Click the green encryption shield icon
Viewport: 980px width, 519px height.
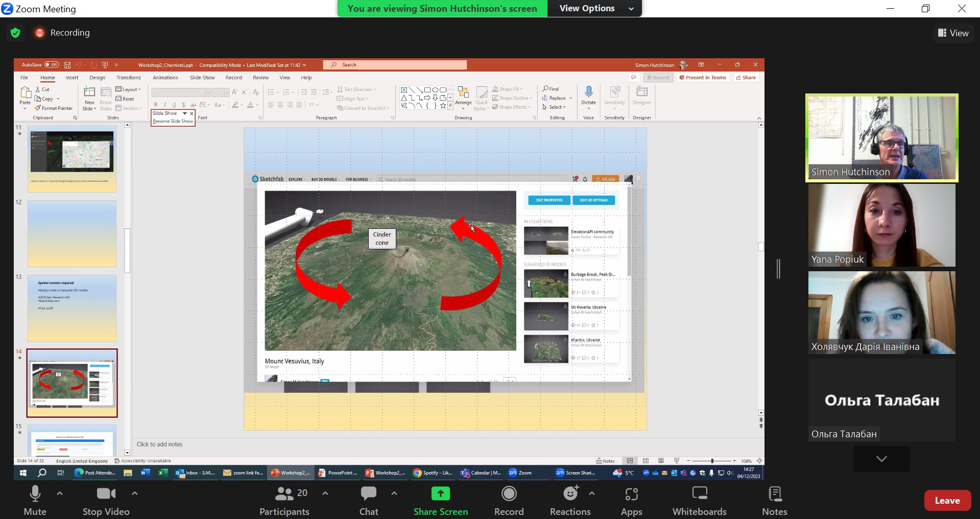[x=15, y=33]
